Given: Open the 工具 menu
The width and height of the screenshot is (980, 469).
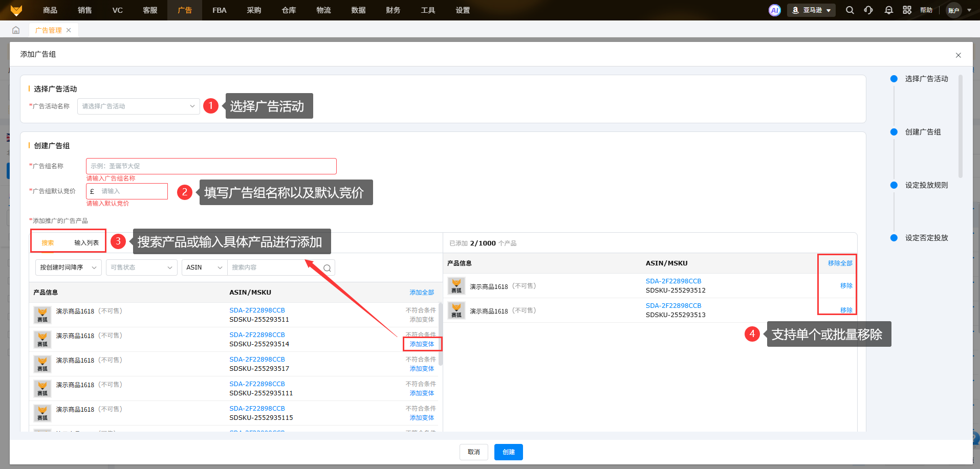Looking at the screenshot, I should tap(428, 10).
